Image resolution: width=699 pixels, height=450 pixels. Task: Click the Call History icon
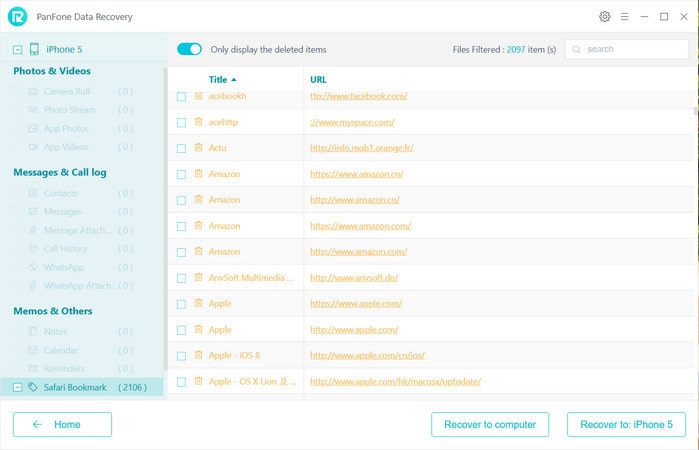click(x=33, y=248)
